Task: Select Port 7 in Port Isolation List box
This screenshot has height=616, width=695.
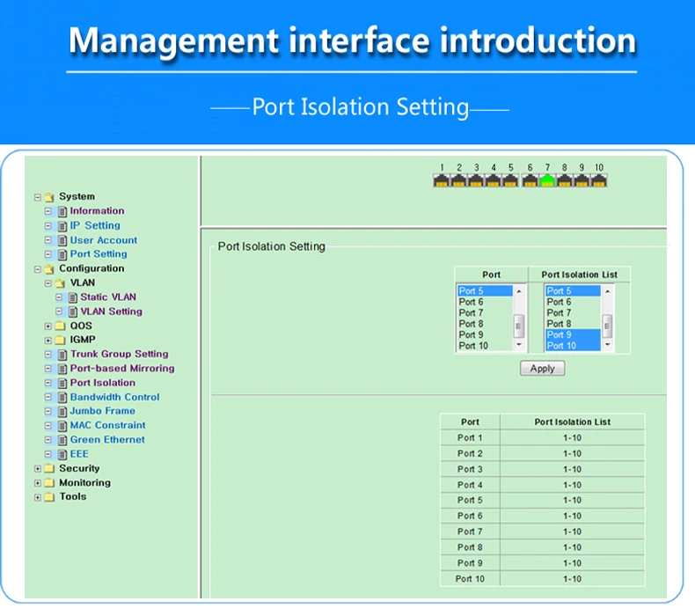Action: [x=573, y=313]
